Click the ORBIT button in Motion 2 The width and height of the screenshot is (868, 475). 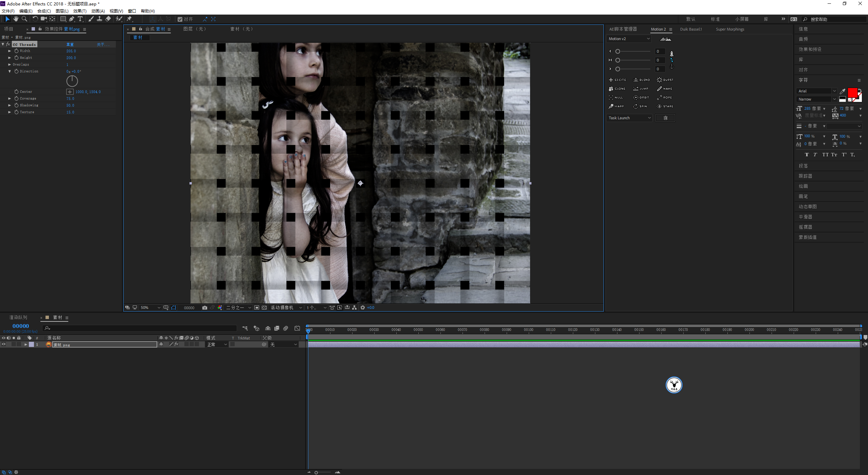tap(641, 98)
